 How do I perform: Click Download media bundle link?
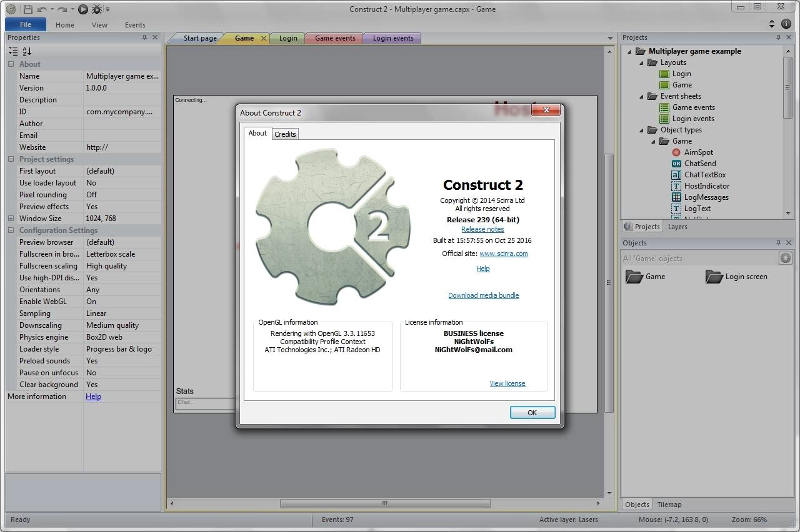(x=483, y=295)
